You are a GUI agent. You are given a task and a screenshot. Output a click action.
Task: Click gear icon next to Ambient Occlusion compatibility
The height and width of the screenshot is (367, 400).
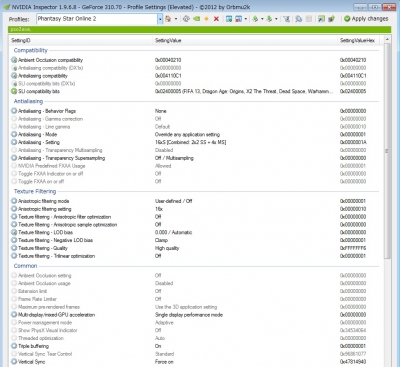[x=14, y=60]
